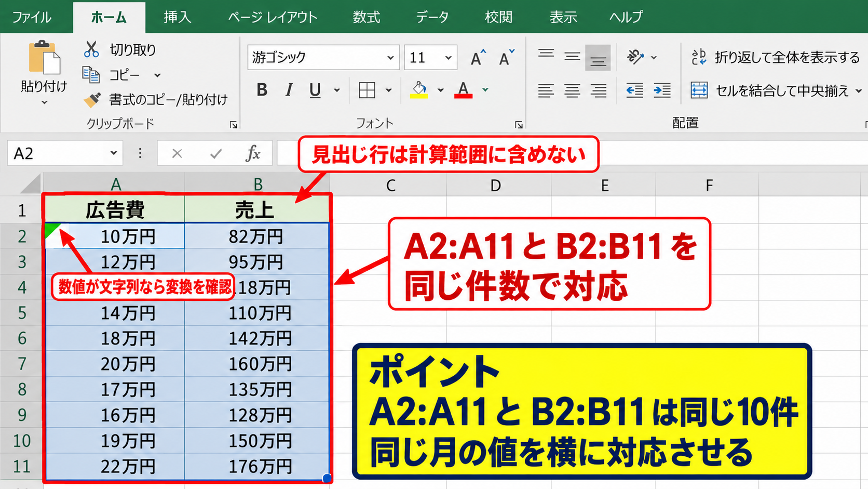This screenshot has width=868, height=489.
Task: Switch to the データ tab
Action: pos(432,17)
